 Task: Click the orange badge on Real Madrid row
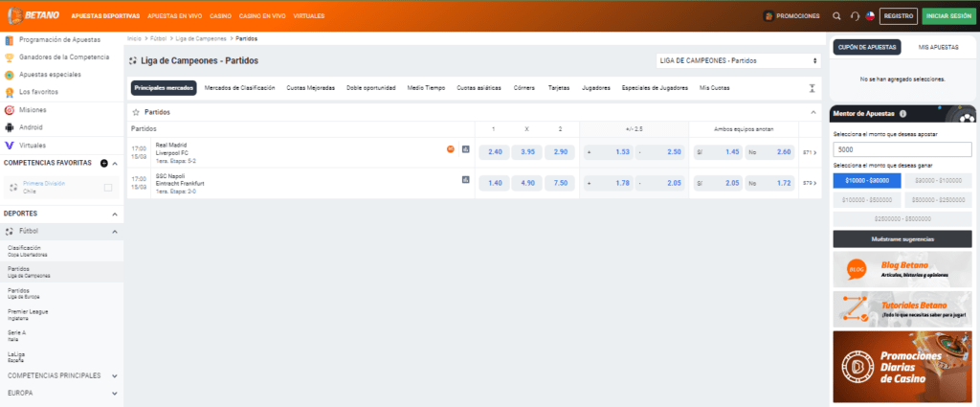click(x=450, y=148)
